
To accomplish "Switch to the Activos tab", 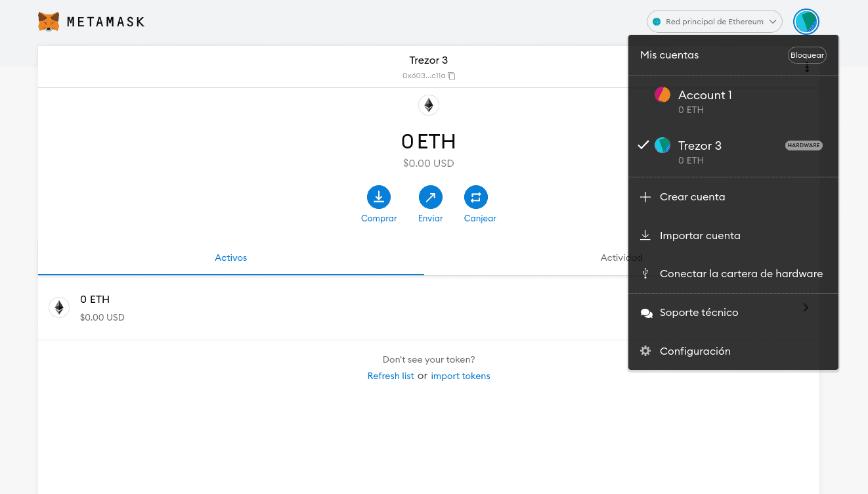I will pyautogui.click(x=231, y=258).
